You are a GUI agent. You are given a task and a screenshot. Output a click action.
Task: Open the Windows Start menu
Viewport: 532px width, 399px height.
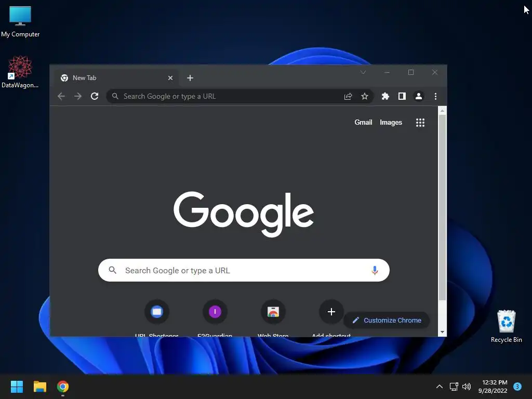(17, 387)
